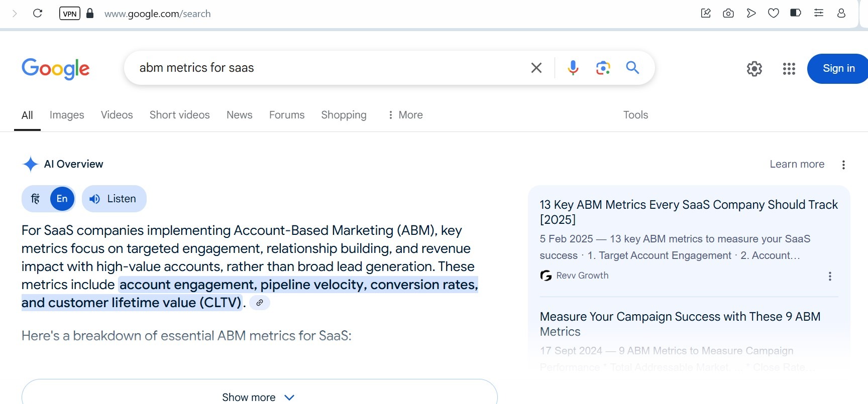Click the browser forward arrow
Viewport: 868px width, 404px height.
pyautogui.click(x=15, y=14)
